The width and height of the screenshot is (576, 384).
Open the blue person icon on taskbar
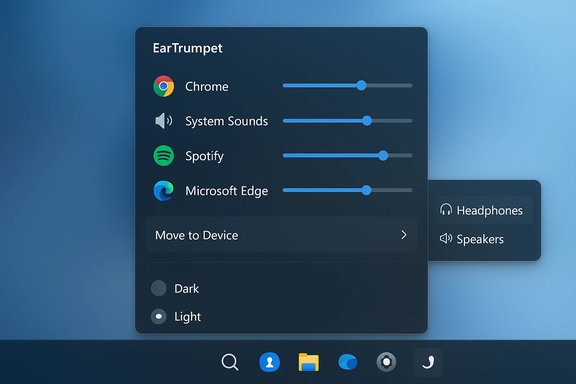[x=269, y=362]
